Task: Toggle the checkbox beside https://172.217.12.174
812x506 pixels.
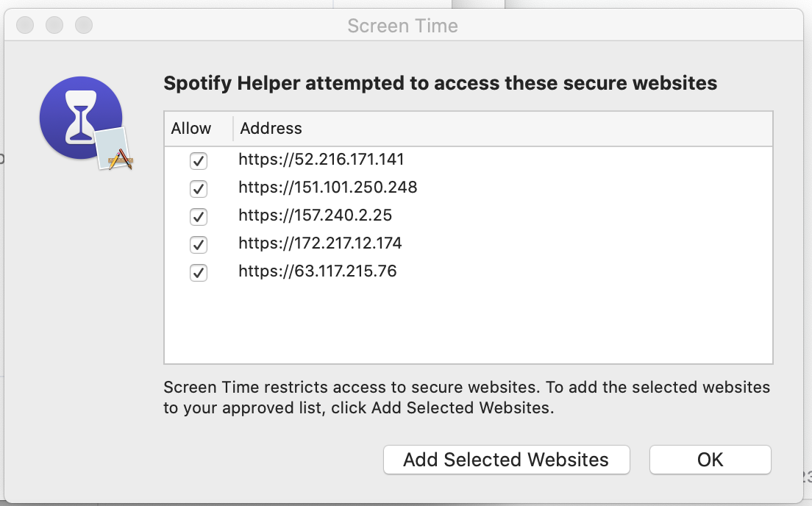Action: coord(198,244)
